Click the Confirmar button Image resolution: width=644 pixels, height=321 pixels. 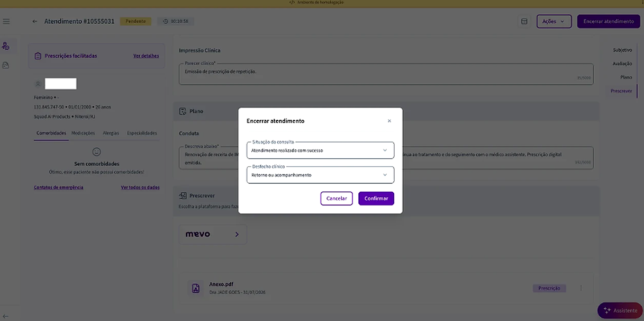point(376,199)
